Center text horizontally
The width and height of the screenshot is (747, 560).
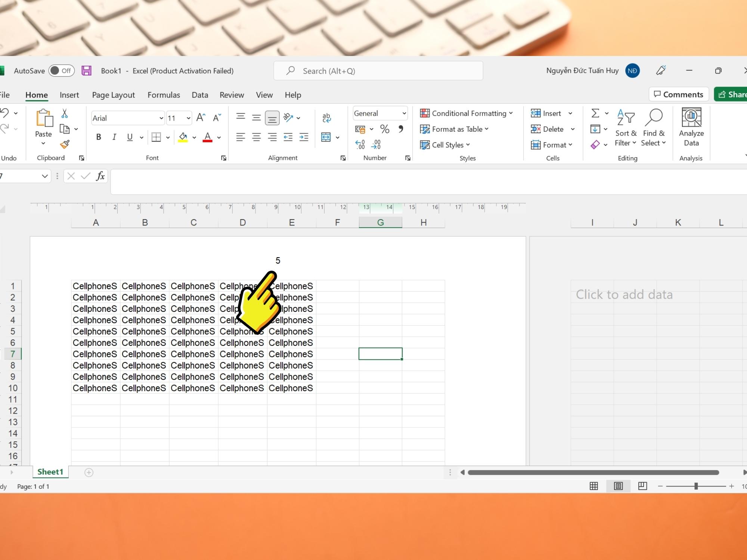tap(256, 137)
